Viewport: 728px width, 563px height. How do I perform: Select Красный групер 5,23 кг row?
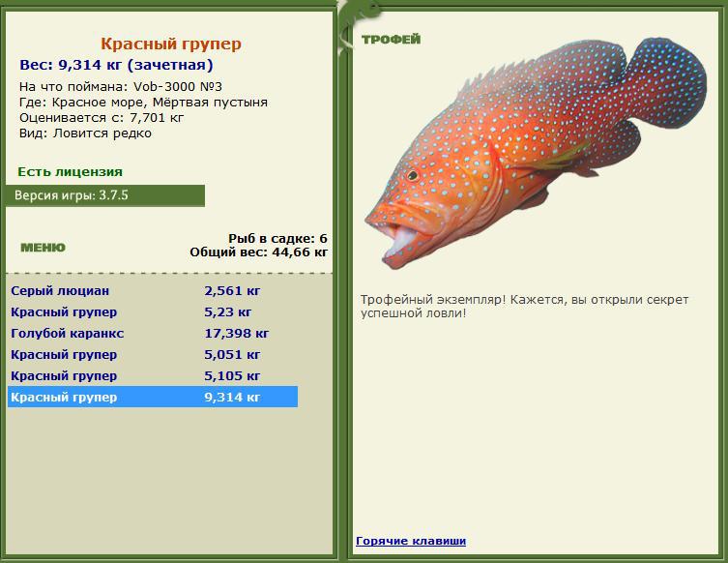pyautogui.click(x=153, y=312)
